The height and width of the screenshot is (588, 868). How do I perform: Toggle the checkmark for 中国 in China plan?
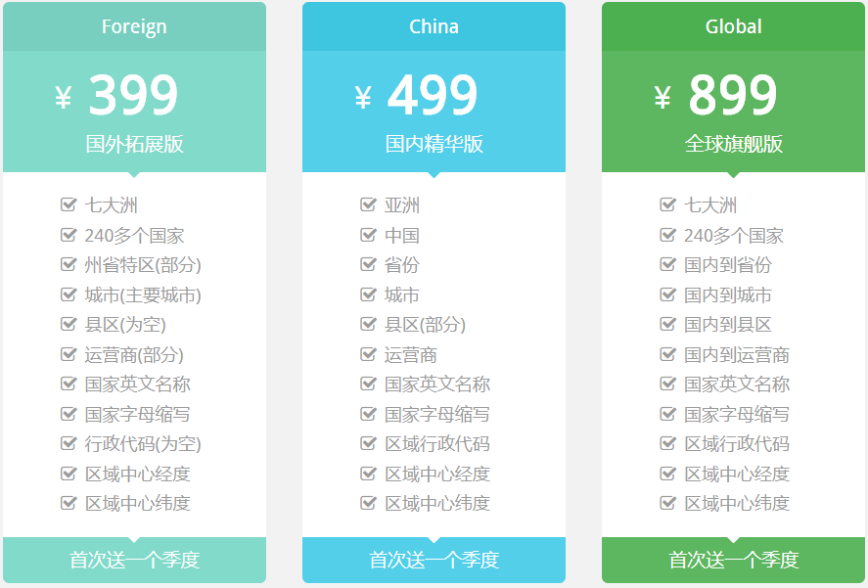click(x=367, y=235)
